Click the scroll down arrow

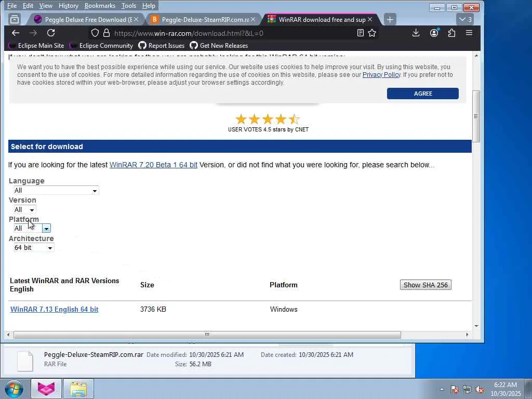476,326
